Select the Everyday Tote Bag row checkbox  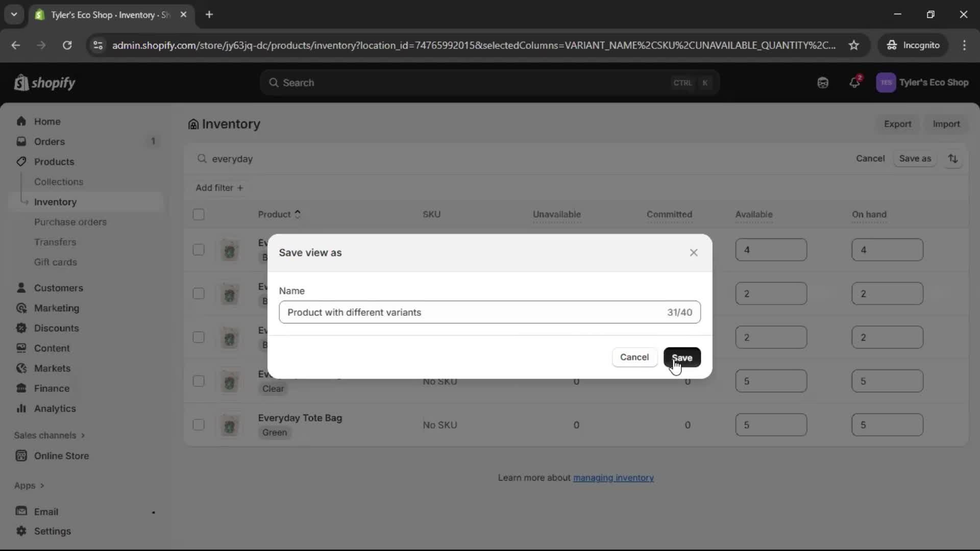pos(199,425)
